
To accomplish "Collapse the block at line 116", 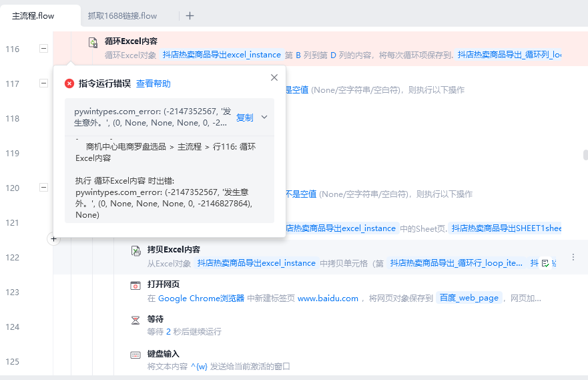I will (x=43, y=49).
